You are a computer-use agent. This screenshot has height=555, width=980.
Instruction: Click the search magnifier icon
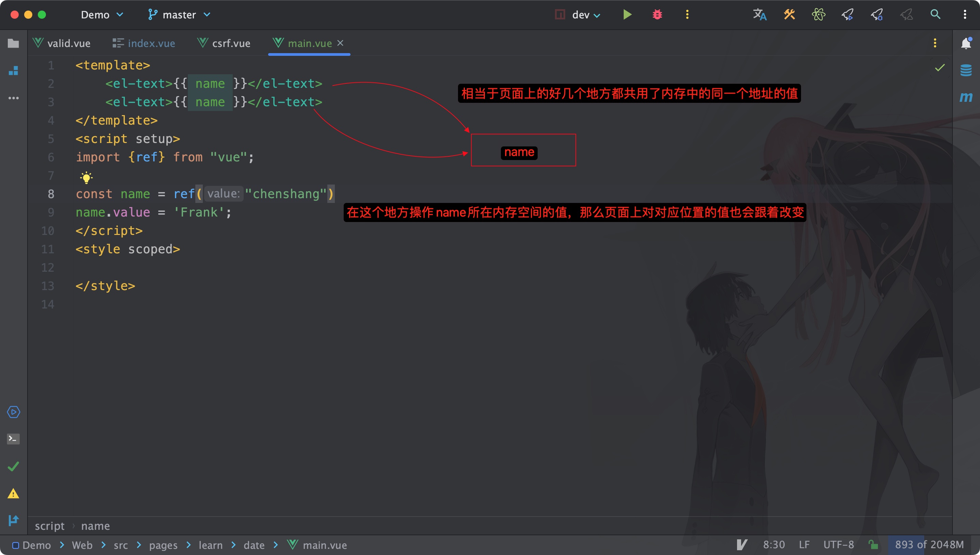[935, 15]
